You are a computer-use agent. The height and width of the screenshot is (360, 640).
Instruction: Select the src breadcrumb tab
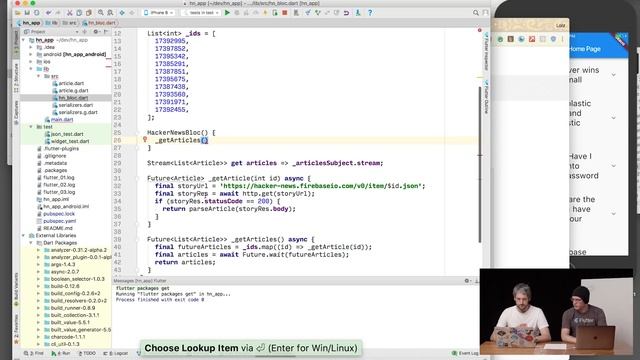point(69,23)
